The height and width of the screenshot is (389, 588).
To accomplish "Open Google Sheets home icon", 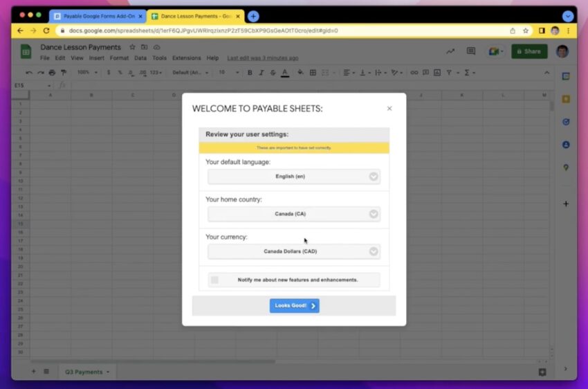I will click(x=26, y=52).
